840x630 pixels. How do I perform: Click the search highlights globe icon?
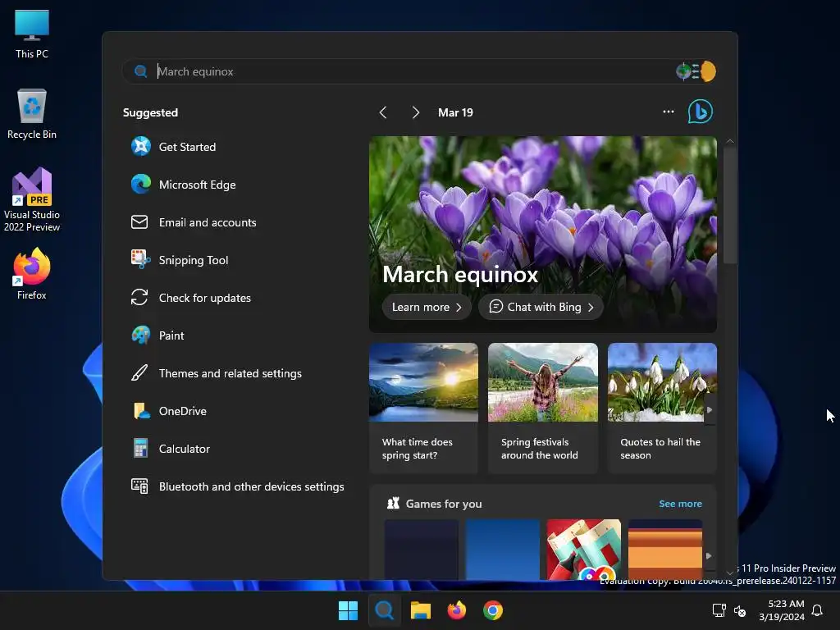[x=696, y=71]
